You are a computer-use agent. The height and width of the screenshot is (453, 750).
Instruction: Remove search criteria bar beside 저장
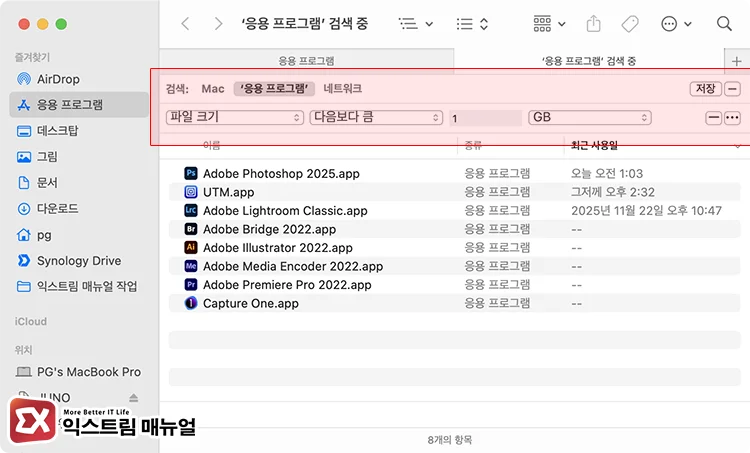tap(732, 88)
